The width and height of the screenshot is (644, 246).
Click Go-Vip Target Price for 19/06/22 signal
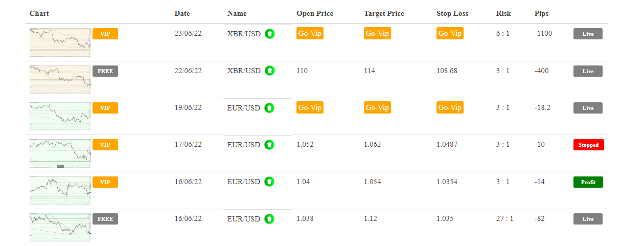(377, 108)
